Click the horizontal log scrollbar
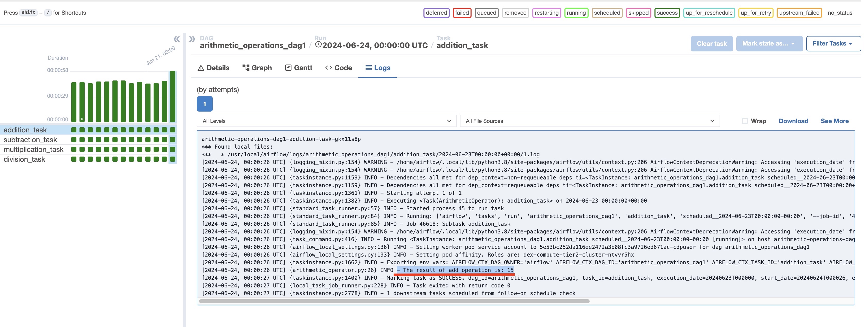 point(394,301)
